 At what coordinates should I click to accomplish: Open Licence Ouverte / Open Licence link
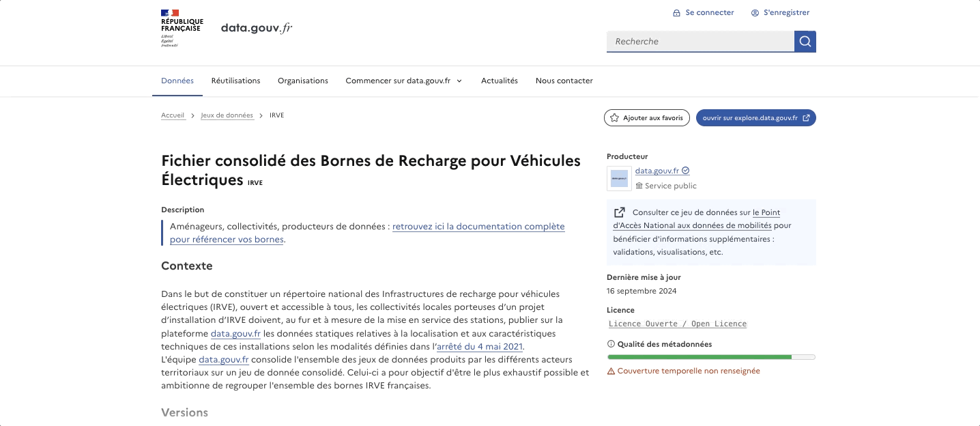coord(678,324)
